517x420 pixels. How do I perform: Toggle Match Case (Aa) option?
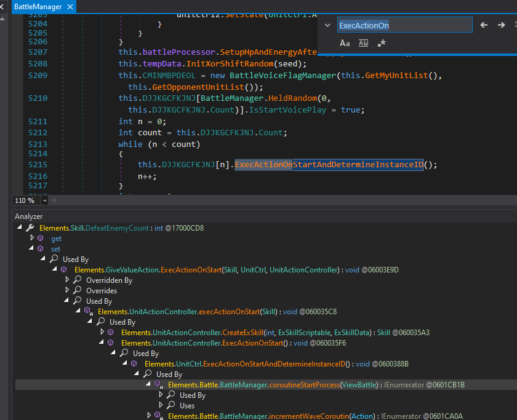pyautogui.click(x=345, y=43)
